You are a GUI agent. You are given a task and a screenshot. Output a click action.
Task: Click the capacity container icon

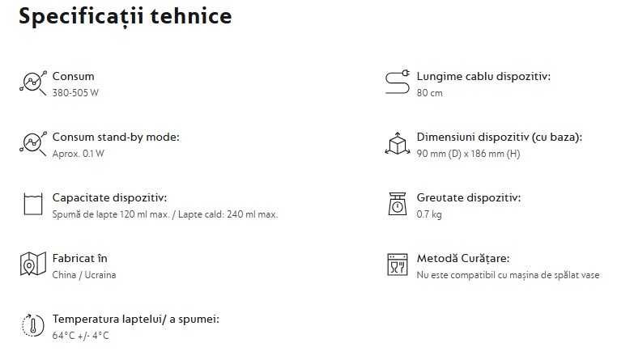click(x=32, y=203)
